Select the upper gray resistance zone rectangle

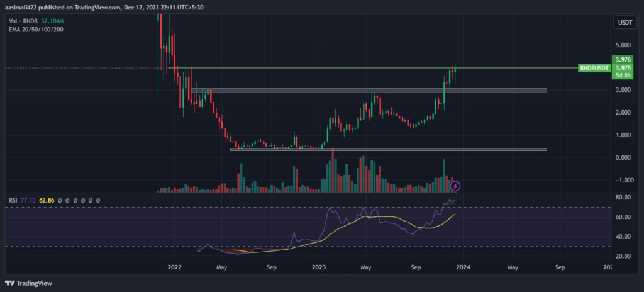click(x=369, y=91)
